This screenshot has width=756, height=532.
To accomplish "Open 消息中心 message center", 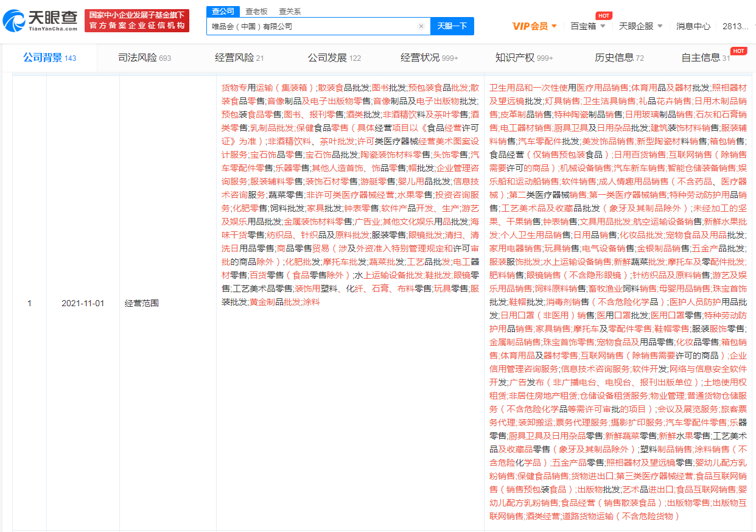I will tap(693, 26).
